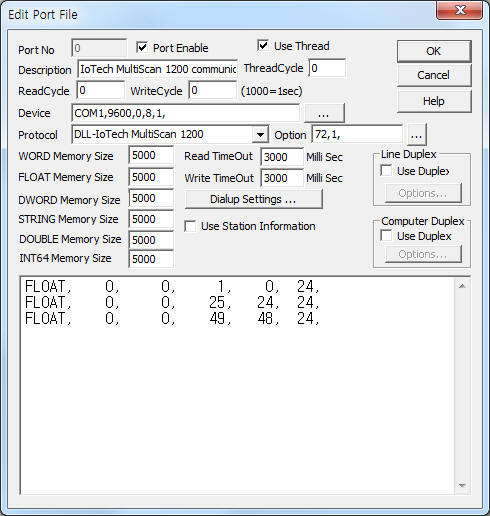The height and width of the screenshot is (516, 490).
Task: Enable Use Station Information
Action: pyautogui.click(x=190, y=226)
